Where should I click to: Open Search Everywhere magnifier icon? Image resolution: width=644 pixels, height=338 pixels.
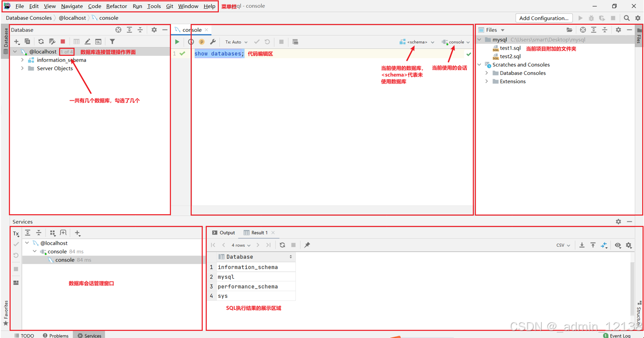point(627,18)
